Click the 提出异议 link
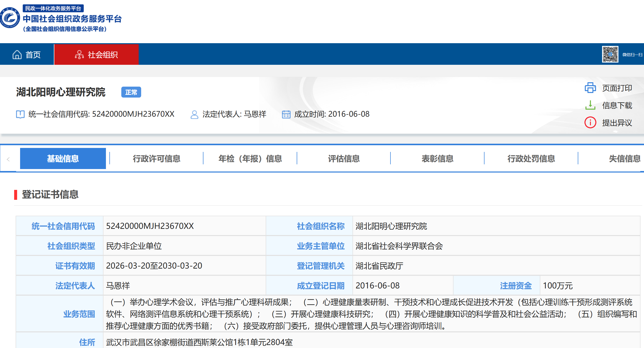 (x=617, y=123)
